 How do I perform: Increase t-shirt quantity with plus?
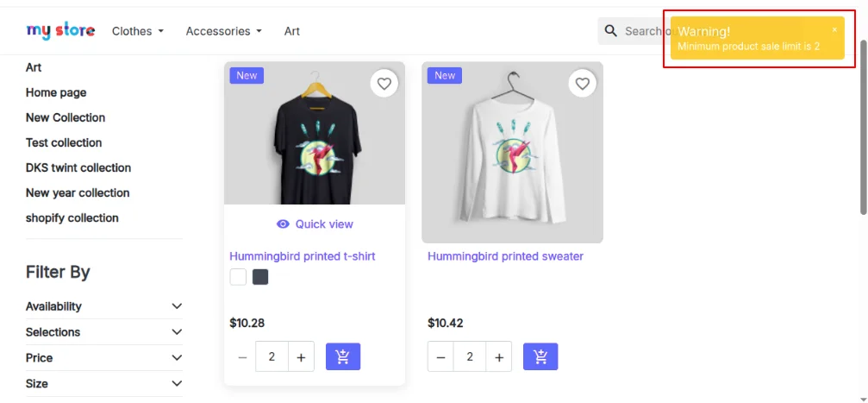pyautogui.click(x=301, y=357)
